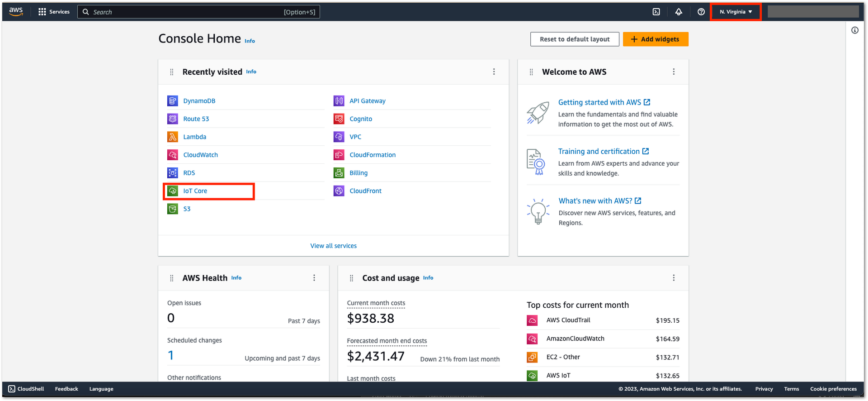Image resolution: width=868 pixels, height=401 pixels.
Task: Open Info link beside Recently visited
Action: [251, 72]
